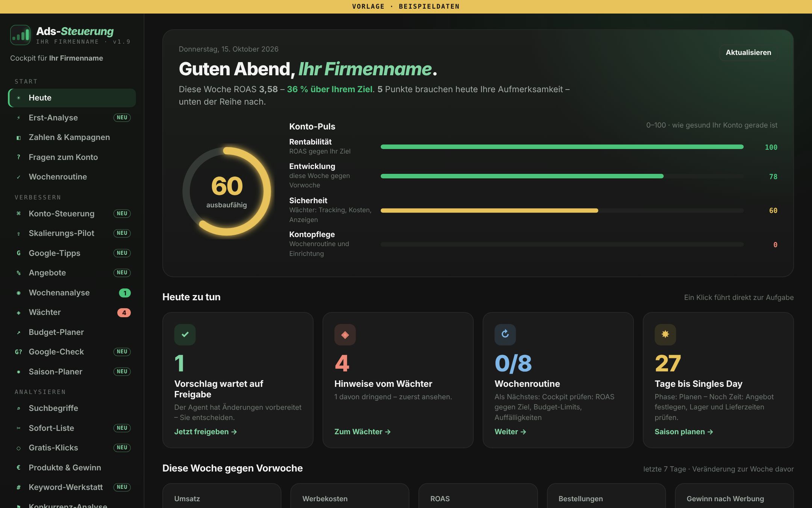The image size is (812, 508).
Task: Click the hash icon beside Keyword-Werkstatt
Action: point(18,487)
